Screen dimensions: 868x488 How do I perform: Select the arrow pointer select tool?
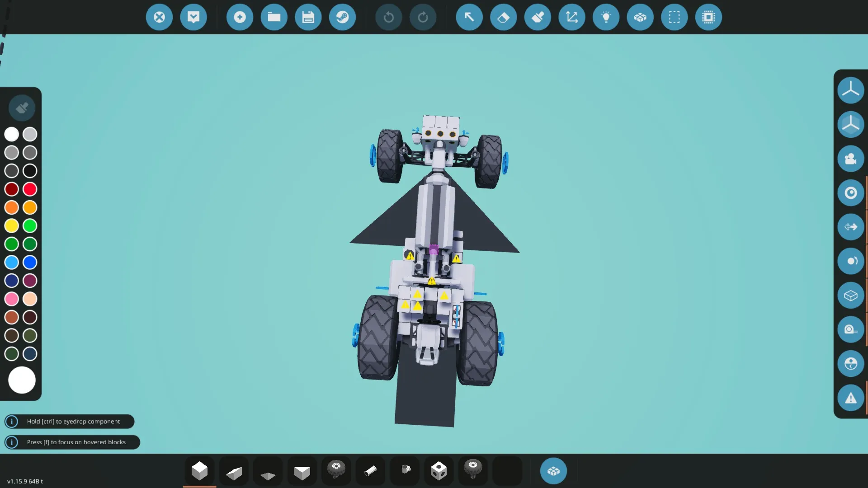[469, 17]
